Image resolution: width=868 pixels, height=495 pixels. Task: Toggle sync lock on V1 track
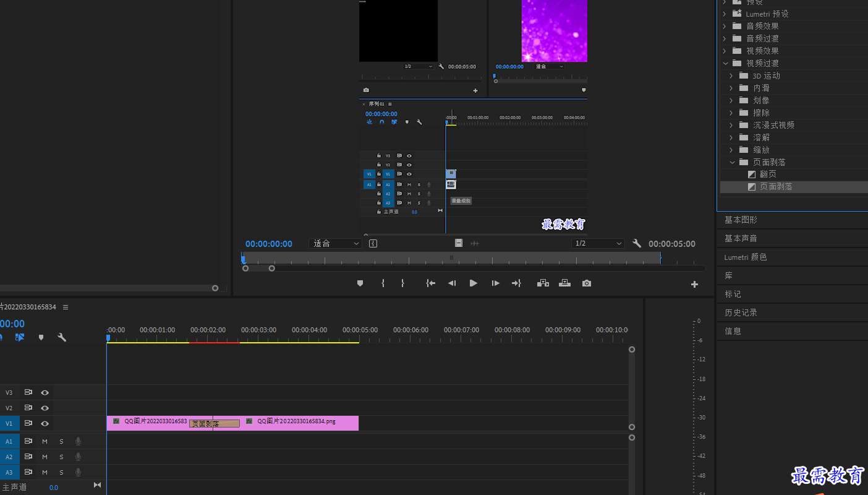pos(28,424)
